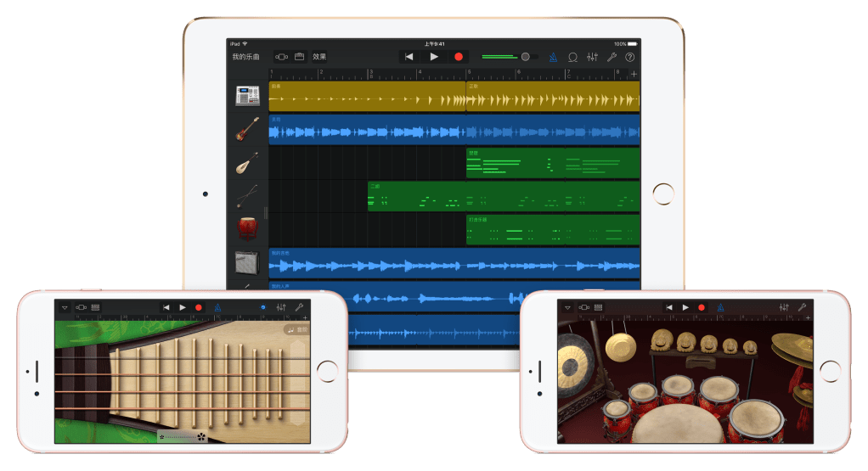Open mixer track controls on left iPhone

click(x=281, y=307)
